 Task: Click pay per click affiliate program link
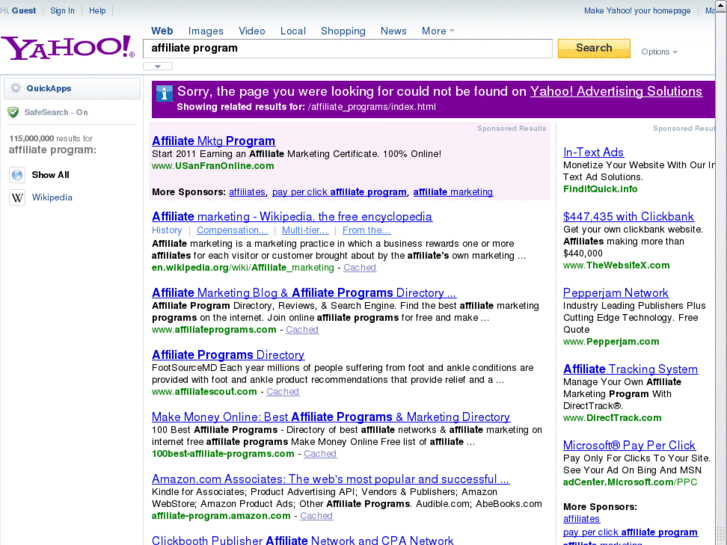click(339, 192)
